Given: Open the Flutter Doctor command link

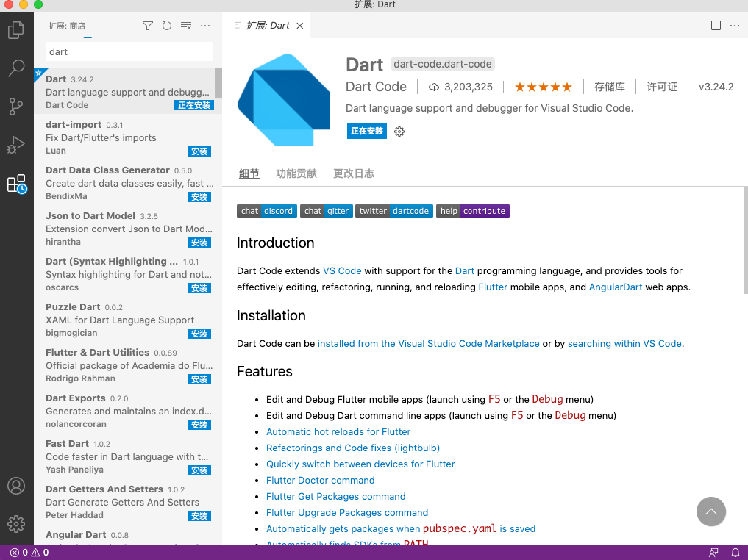Looking at the screenshot, I should (320, 481).
